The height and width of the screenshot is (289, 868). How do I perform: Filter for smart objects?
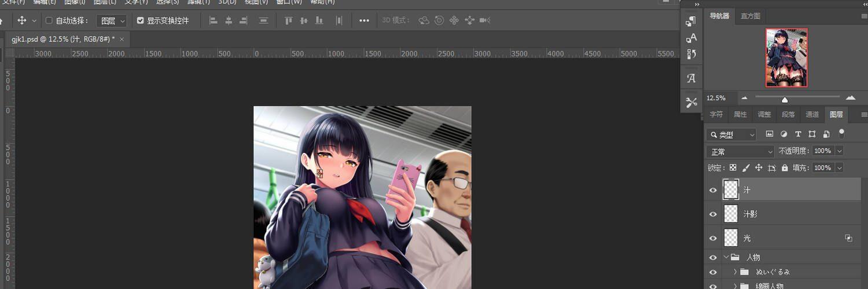click(x=826, y=134)
